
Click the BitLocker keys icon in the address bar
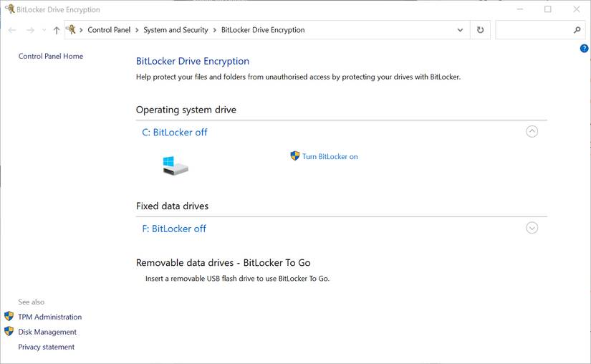click(71, 30)
